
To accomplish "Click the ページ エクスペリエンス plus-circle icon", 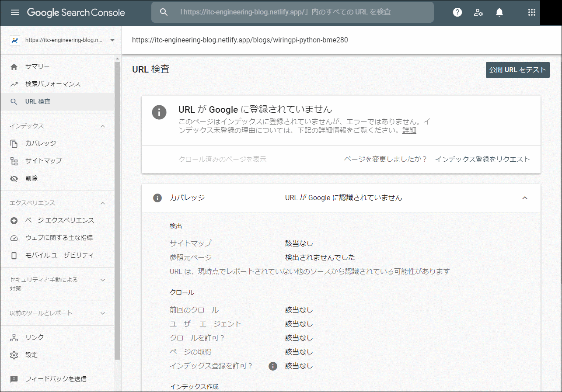I will (14, 220).
